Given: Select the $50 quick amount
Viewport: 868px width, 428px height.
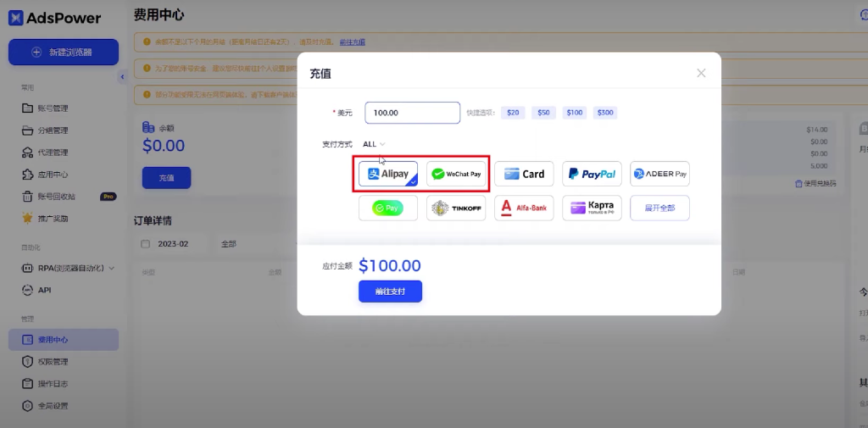Looking at the screenshot, I should [x=543, y=113].
